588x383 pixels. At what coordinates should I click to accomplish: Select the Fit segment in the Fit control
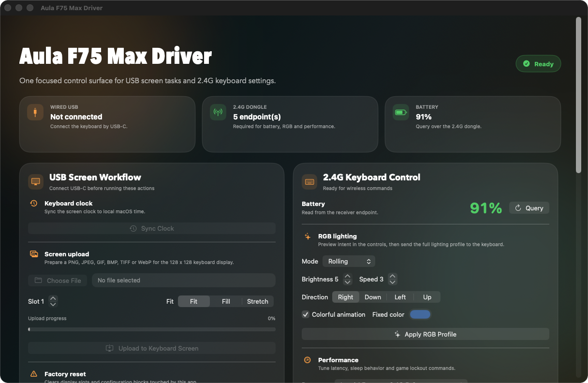click(x=194, y=301)
